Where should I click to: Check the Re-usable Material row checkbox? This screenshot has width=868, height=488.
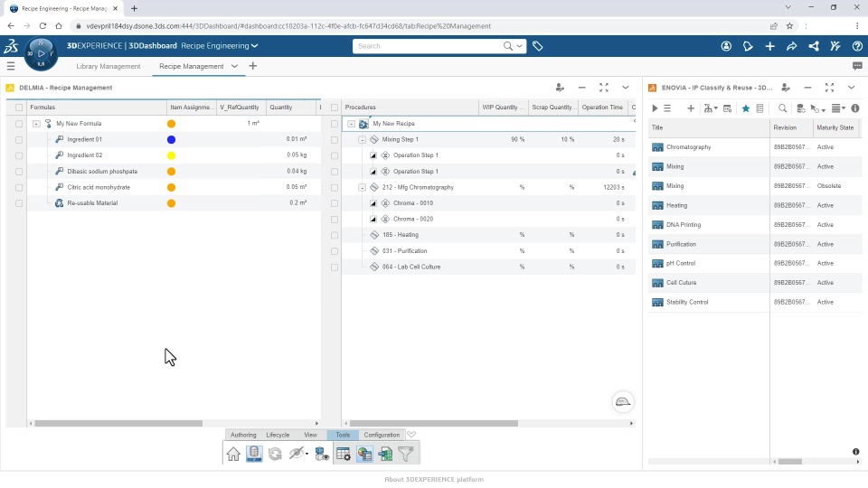19,203
